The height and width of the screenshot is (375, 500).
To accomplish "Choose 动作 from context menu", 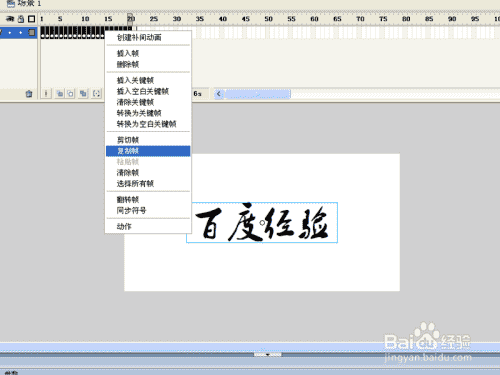I will point(148,227).
